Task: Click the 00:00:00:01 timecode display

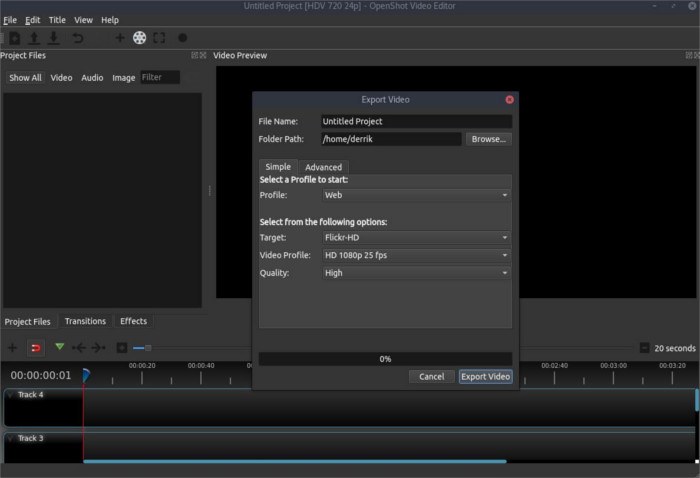Action: point(41,375)
